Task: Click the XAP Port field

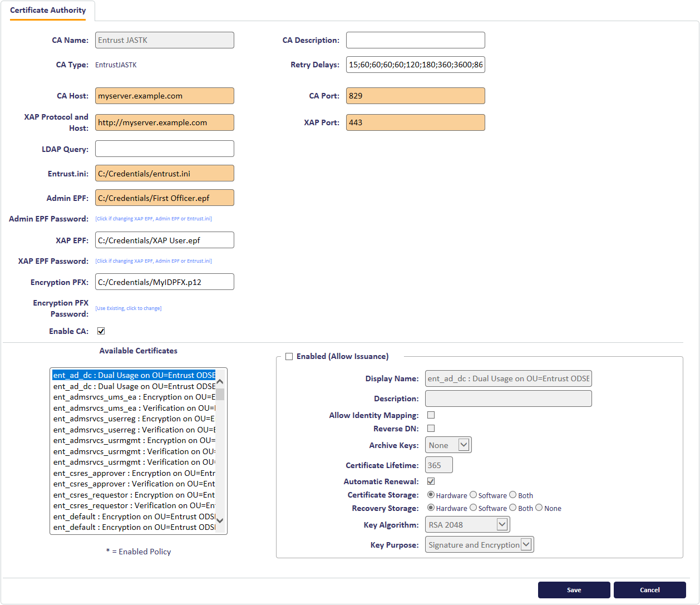Action: point(416,122)
